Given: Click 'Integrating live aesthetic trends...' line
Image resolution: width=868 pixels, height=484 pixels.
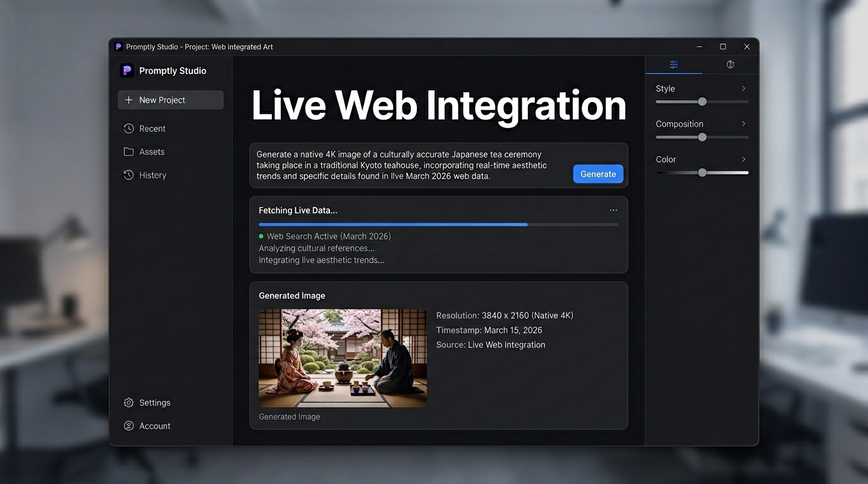Looking at the screenshot, I should coord(322,260).
